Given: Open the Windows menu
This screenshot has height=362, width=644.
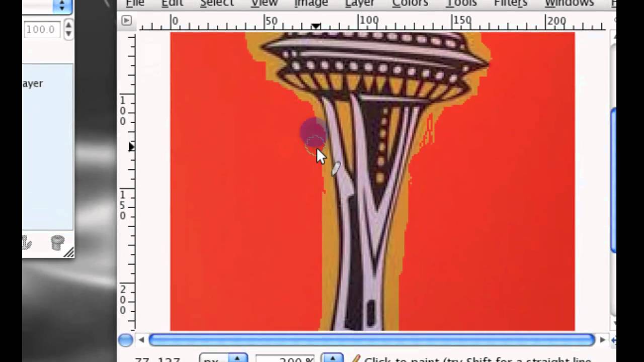Looking at the screenshot, I should point(569,3).
